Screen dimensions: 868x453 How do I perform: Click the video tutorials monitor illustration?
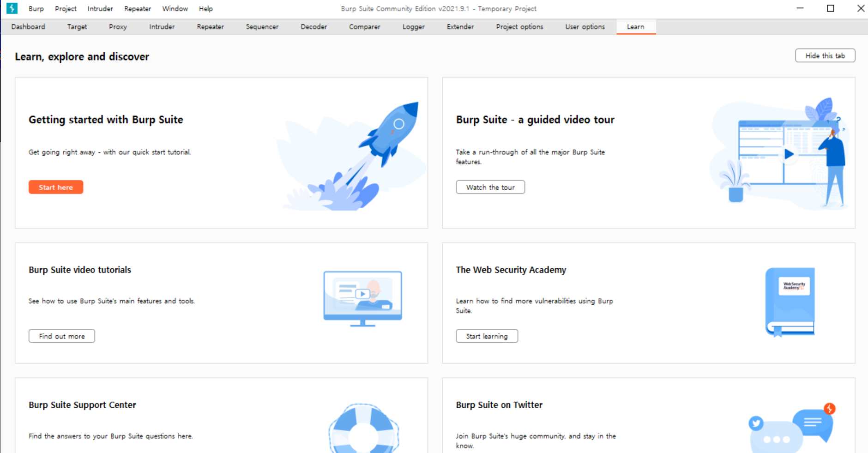(362, 299)
